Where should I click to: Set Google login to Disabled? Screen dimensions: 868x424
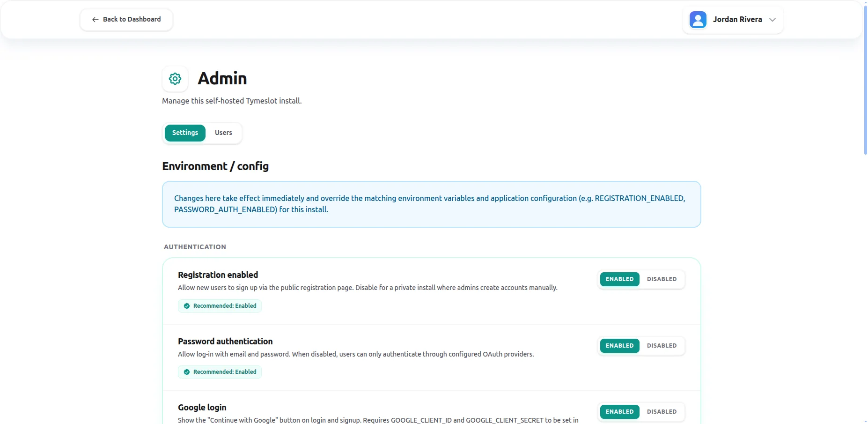[x=662, y=412]
